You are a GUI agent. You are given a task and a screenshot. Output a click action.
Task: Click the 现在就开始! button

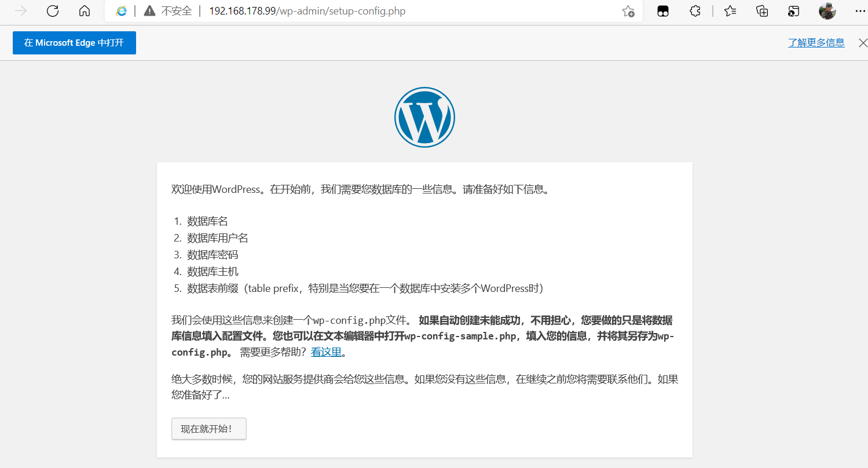click(209, 429)
